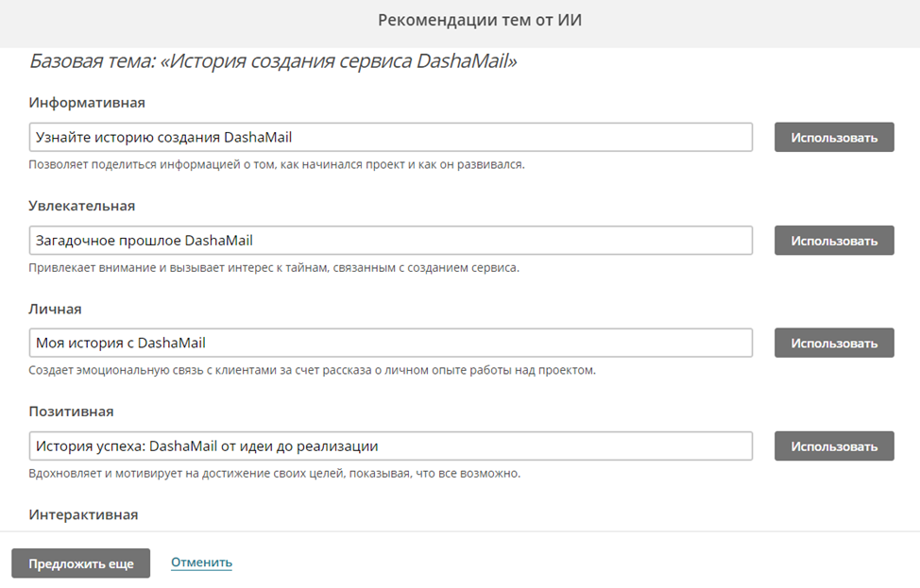Click the 'Информативная' section label
Image resolution: width=920 pixels, height=588 pixels.
pos(87,102)
